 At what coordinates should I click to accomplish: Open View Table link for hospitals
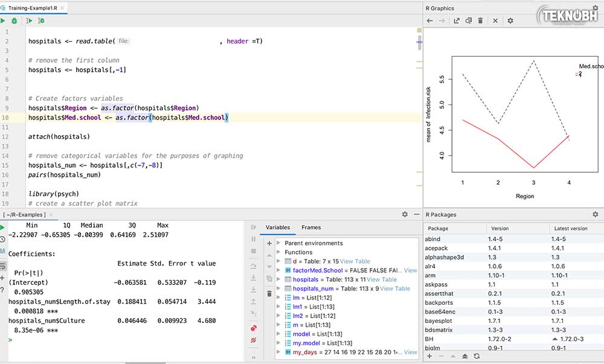coord(382,279)
